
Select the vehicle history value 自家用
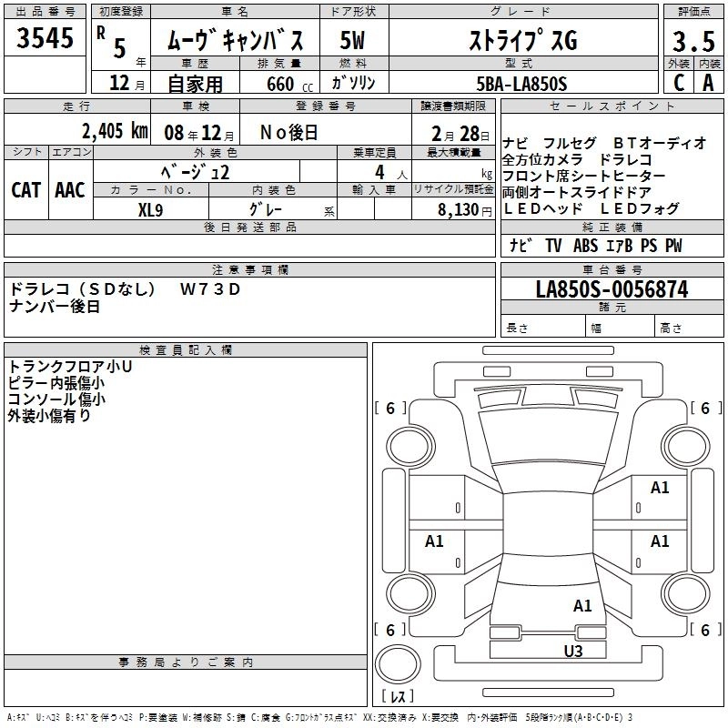(x=195, y=84)
